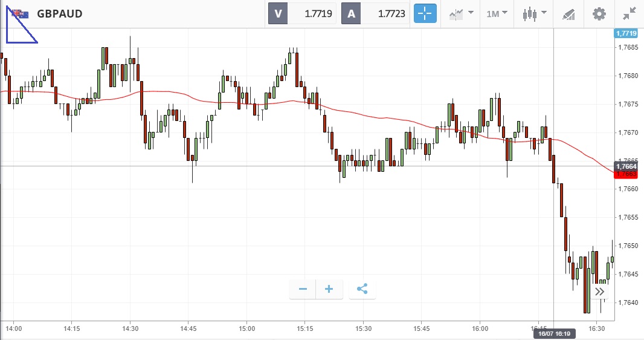Open chart settings gear icon
This screenshot has height=340, width=644.
[x=599, y=13]
